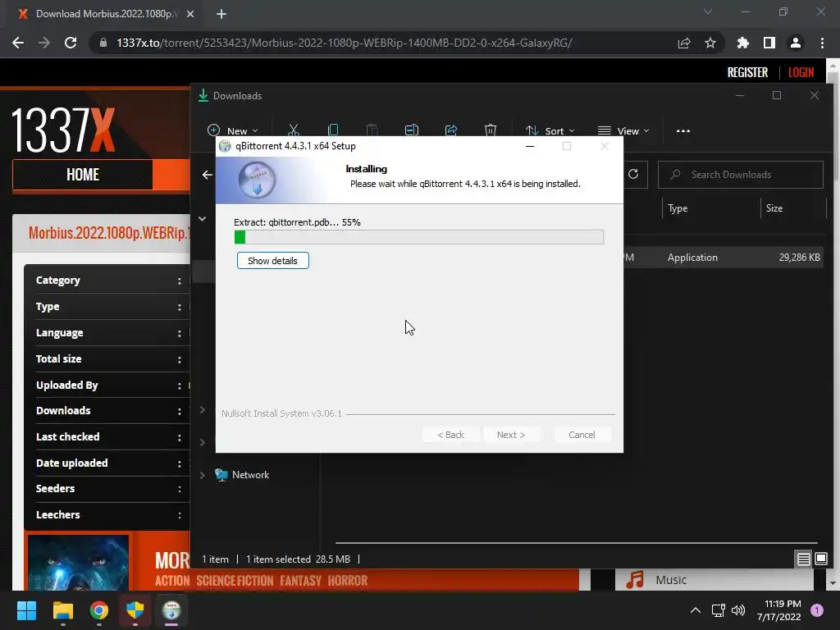Screen dimensions: 840x630
Task: Click the Rename icon in Downloads toolbar
Action: pos(412,130)
